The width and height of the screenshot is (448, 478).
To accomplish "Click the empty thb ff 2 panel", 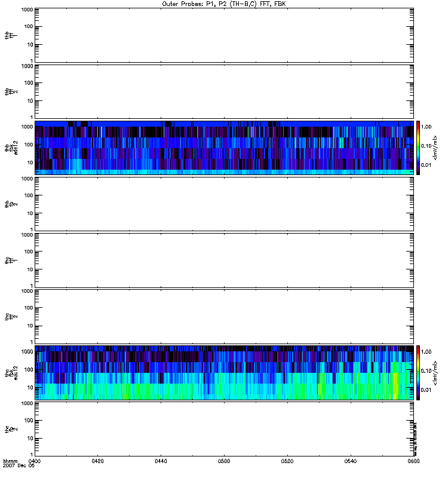I will pos(225,91).
